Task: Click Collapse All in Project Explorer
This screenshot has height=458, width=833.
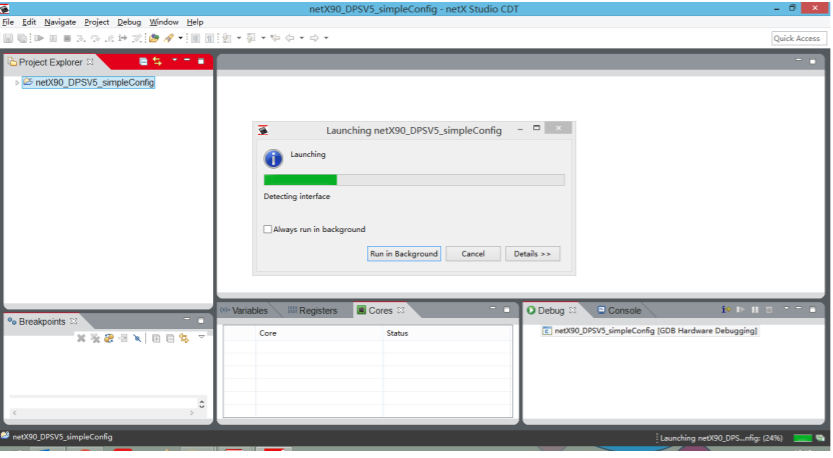Action: click(143, 62)
